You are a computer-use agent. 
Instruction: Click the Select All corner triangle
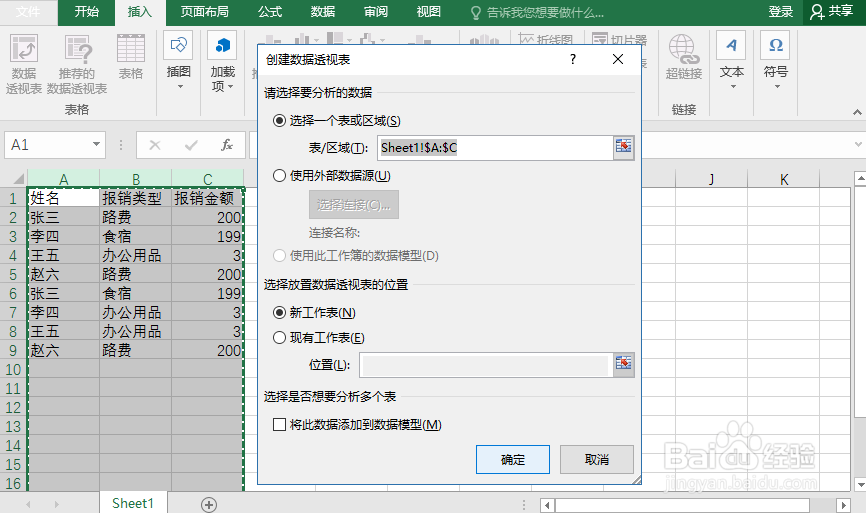18,178
